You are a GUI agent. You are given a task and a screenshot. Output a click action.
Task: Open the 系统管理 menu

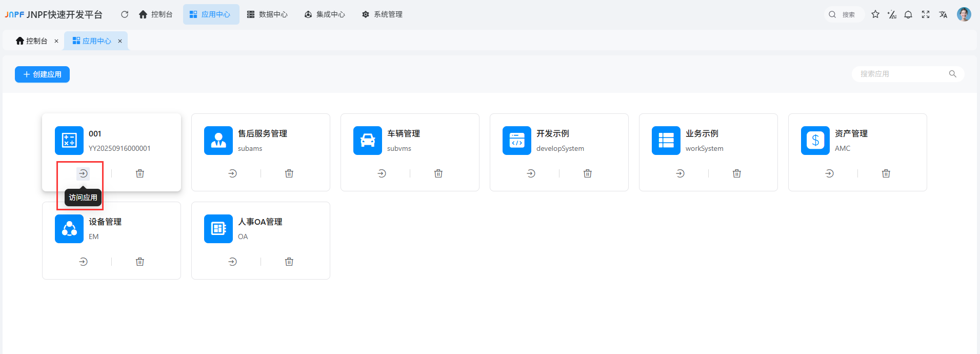[382, 14]
